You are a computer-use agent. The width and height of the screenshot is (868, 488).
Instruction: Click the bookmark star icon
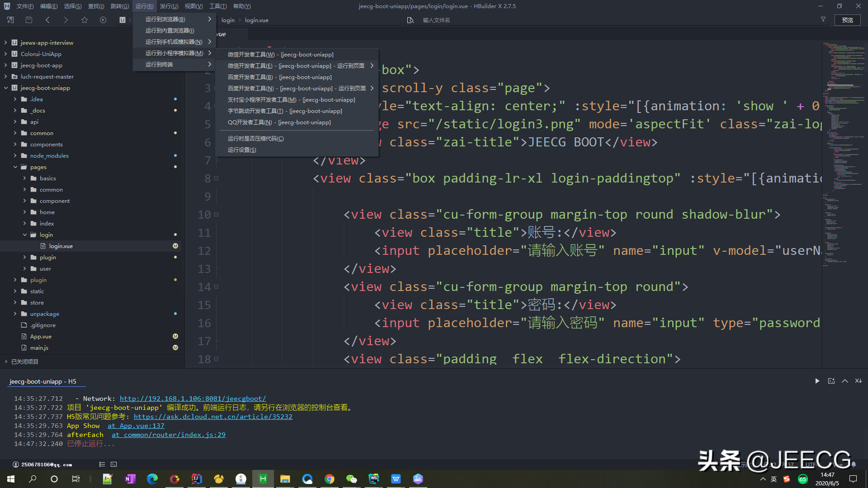[85, 20]
